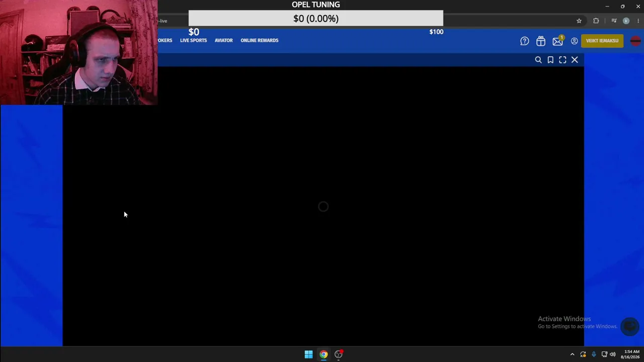Search games with the magnifier icon

(x=538, y=60)
